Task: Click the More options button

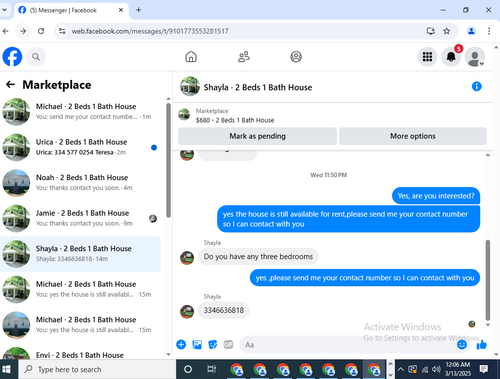Action: pos(413,136)
